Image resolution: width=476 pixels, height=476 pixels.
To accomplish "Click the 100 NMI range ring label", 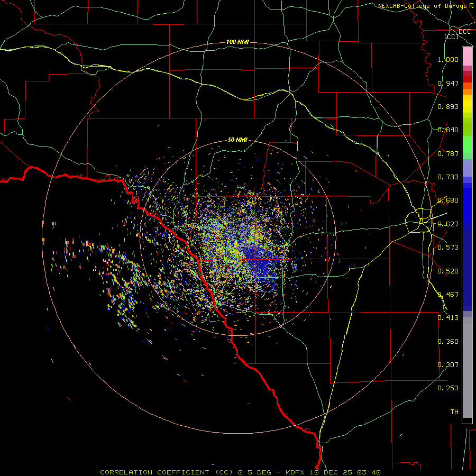I will (237, 42).
